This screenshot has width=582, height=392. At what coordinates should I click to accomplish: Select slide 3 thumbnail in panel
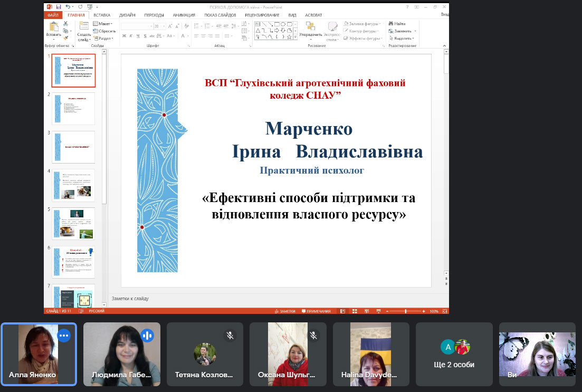pyautogui.click(x=73, y=147)
